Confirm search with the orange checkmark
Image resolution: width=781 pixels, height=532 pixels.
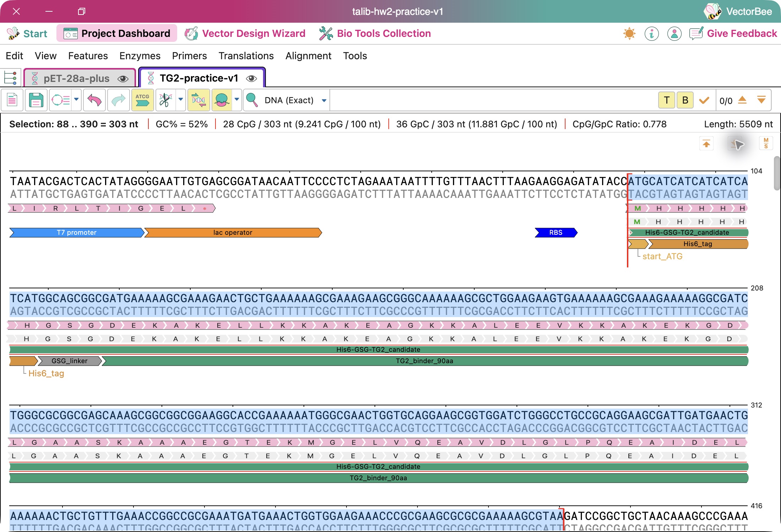pyautogui.click(x=704, y=100)
